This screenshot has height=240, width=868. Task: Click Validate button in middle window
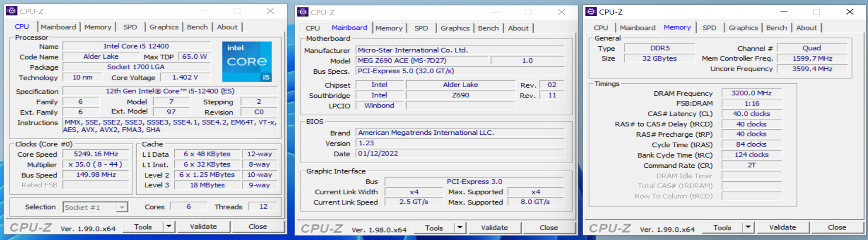pos(495,227)
